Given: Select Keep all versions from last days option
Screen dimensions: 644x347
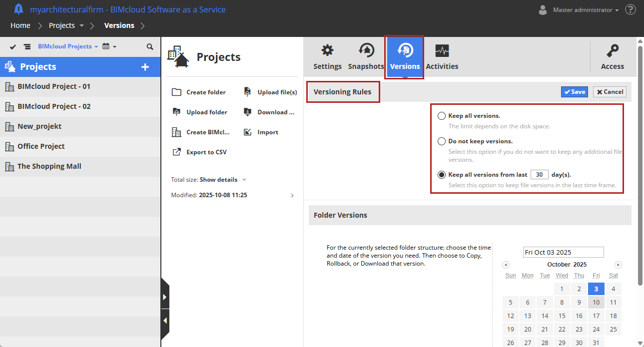Looking at the screenshot, I should pos(442,175).
